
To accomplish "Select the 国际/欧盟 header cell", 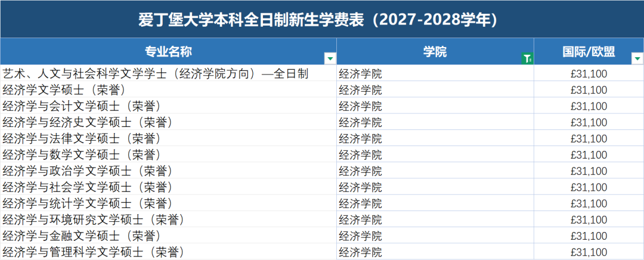I will tap(589, 51).
